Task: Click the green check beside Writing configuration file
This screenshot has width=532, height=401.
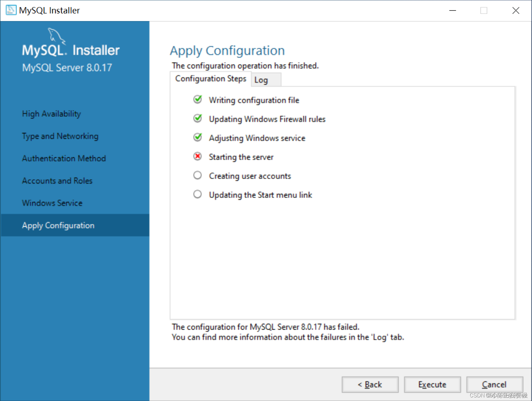Action: [198, 100]
